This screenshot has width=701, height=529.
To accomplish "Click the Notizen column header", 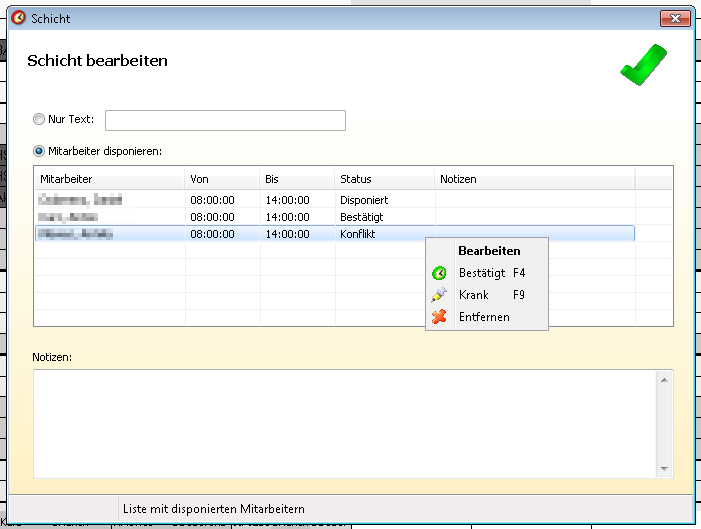I will (x=535, y=179).
